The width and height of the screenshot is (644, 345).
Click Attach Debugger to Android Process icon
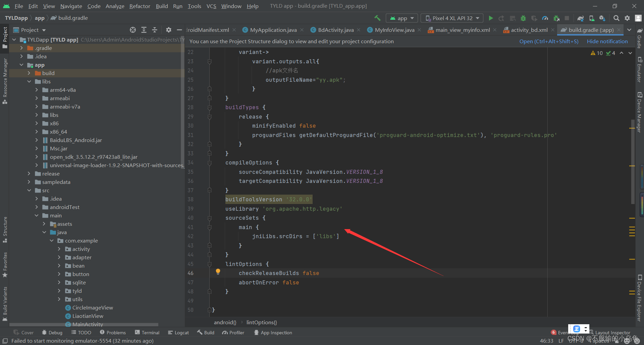(x=556, y=18)
